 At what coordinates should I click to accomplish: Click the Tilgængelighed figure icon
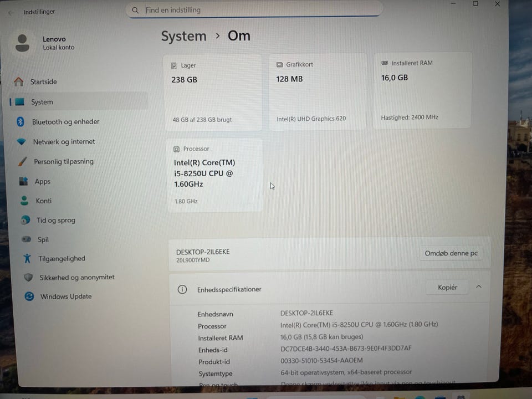pyautogui.click(x=28, y=258)
